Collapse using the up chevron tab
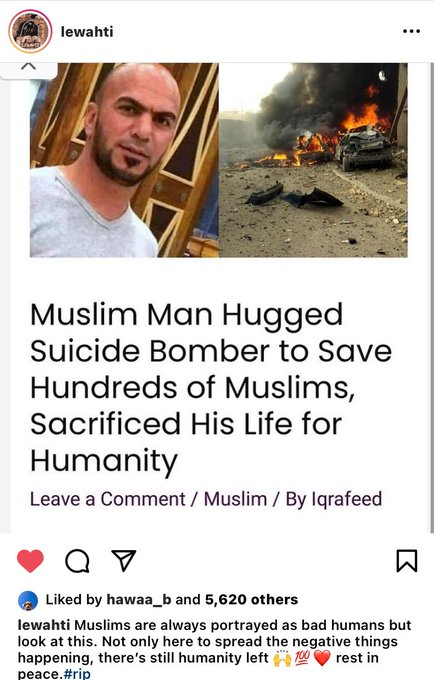Screen dimensions: 434x680 [29, 68]
